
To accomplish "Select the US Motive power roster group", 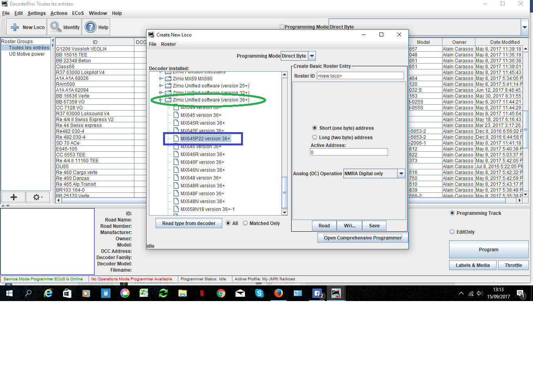I will click(x=27, y=54).
